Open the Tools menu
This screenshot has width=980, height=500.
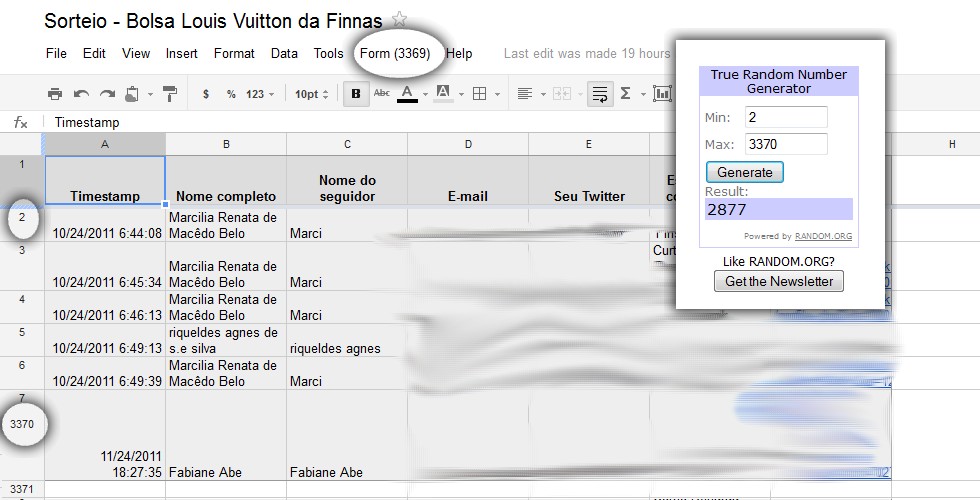coord(329,54)
